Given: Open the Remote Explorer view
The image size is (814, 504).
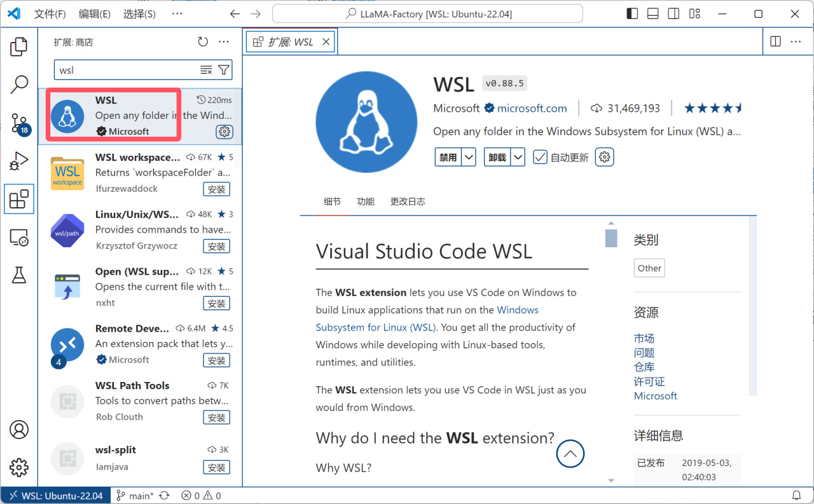Looking at the screenshot, I should [x=19, y=238].
